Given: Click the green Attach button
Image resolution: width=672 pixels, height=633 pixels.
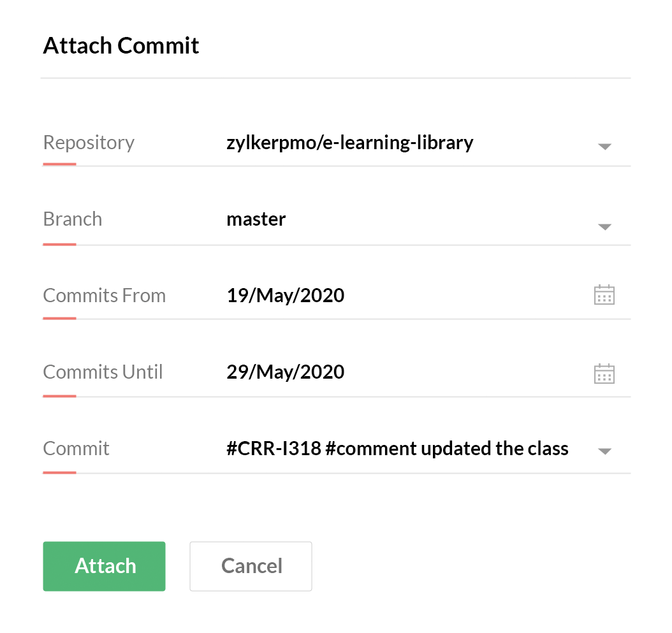Looking at the screenshot, I should point(105,566).
